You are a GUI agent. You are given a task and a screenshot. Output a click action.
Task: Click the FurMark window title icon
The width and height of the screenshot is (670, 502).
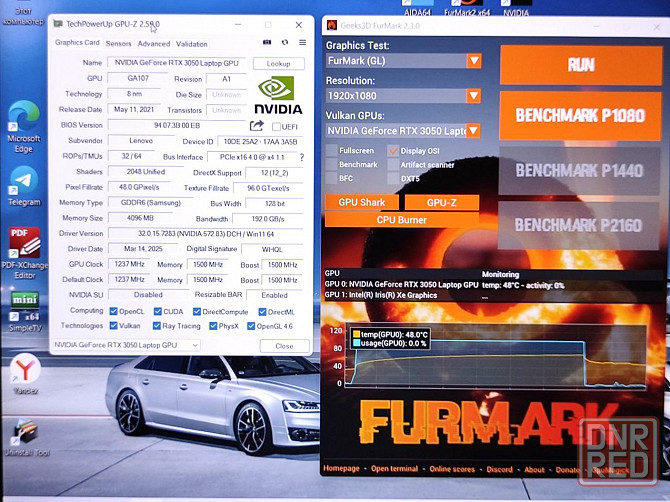[332, 26]
